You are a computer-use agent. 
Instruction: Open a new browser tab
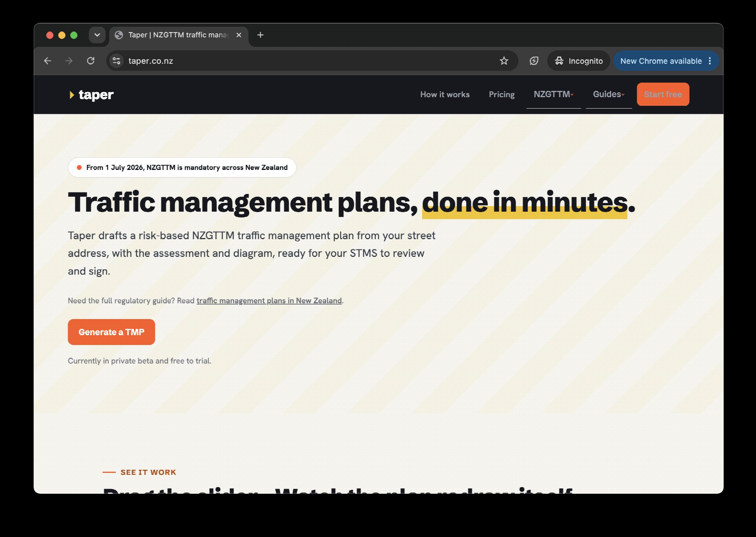coord(260,35)
